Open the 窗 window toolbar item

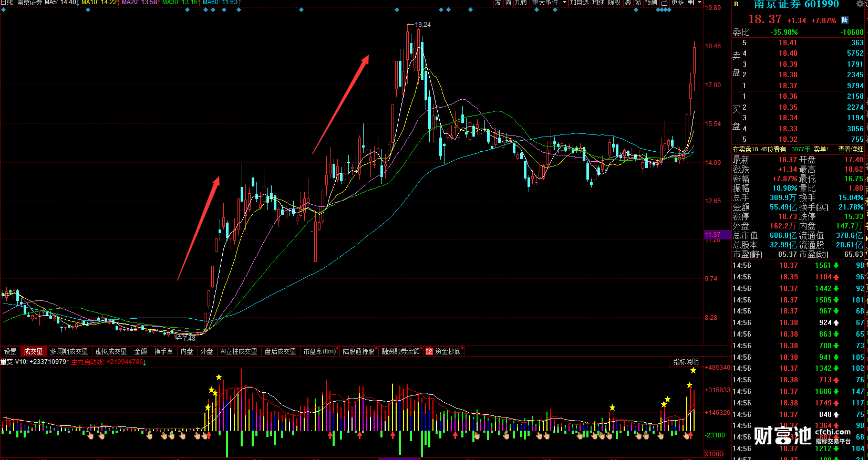(x=638, y=3)
